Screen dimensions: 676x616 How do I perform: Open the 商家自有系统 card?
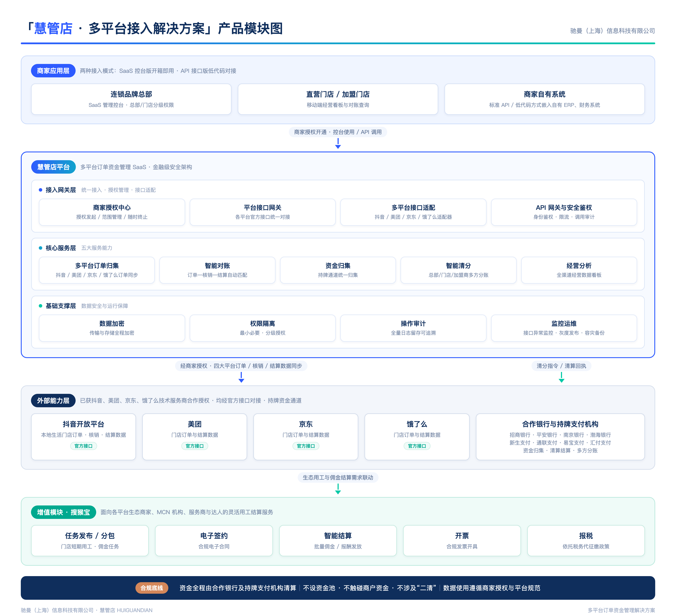pyautogui.click(x=544, y=99)
